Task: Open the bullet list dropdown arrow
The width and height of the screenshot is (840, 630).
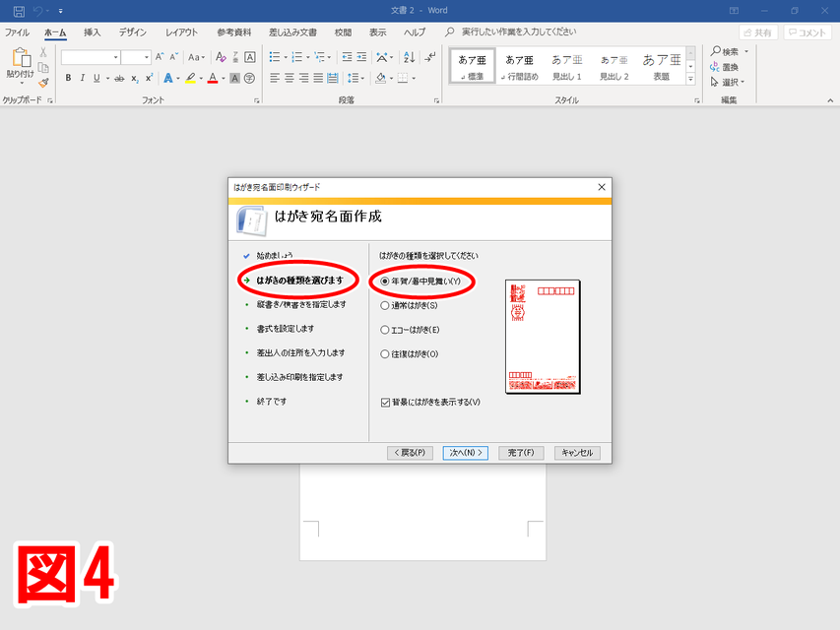Action: (x=286, y=57)
